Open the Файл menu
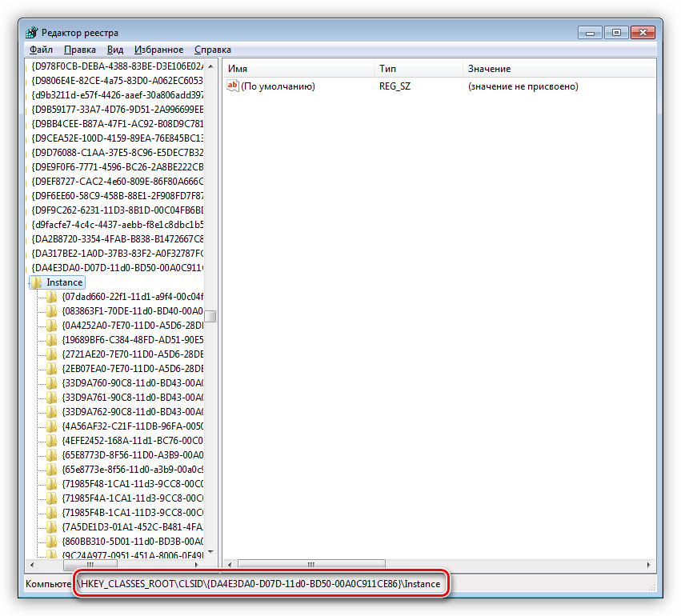This screenshot has width=681, height=616. pyautogui.click(x=41, y=50)
